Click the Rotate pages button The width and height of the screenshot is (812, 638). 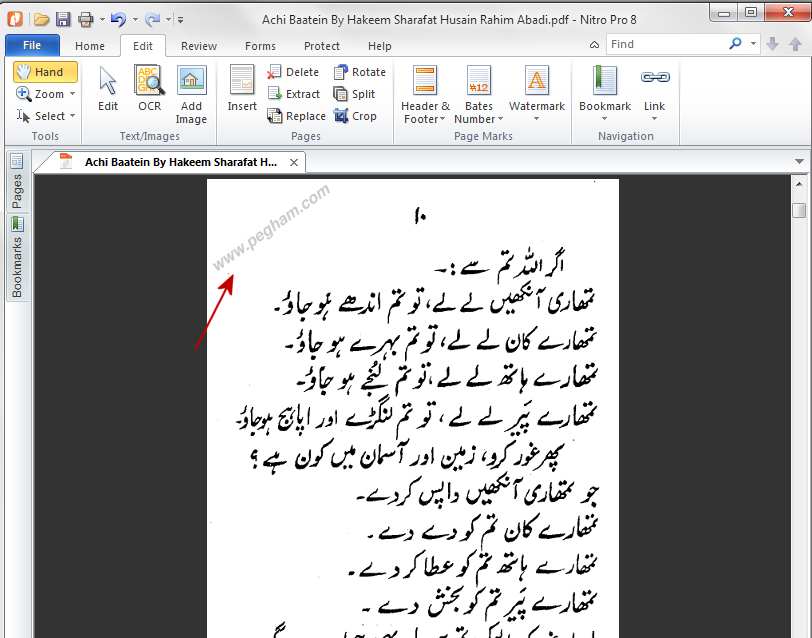pos(359,72)
